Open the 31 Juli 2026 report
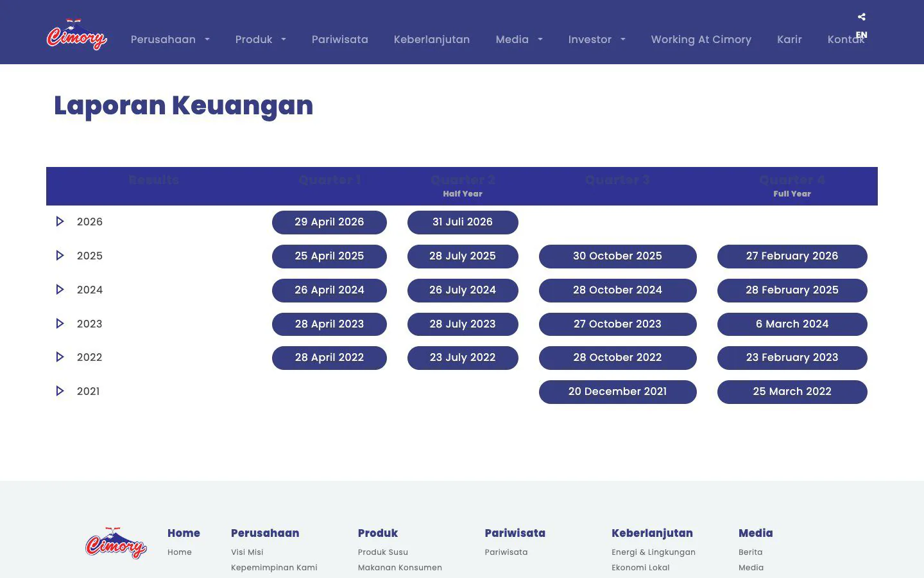This screenshot has height=578, width=924. [463, 222]
